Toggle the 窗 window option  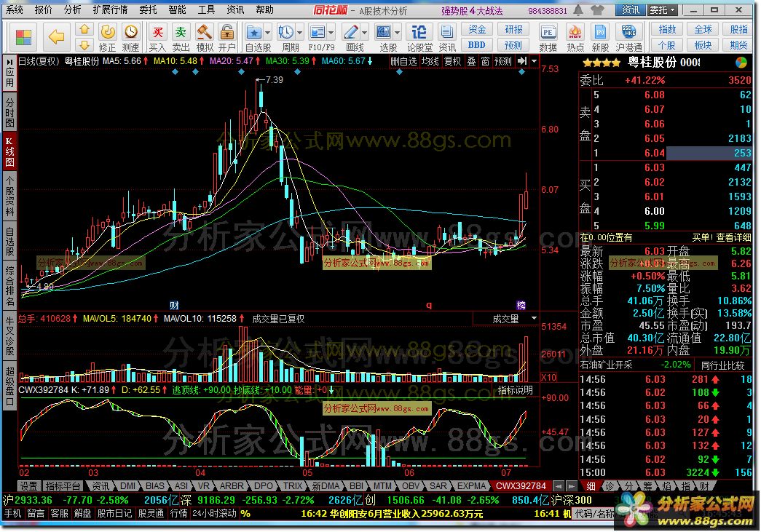pyautogui.click(x=485, y=61)
